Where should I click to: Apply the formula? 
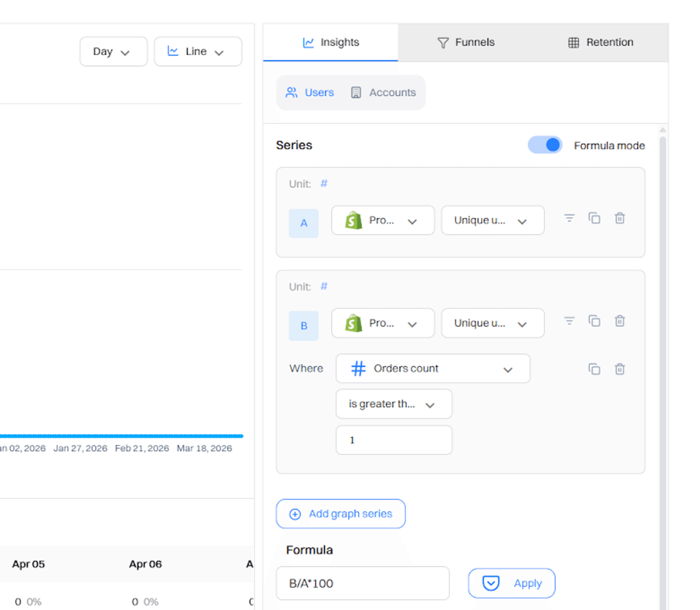(511, 583)
